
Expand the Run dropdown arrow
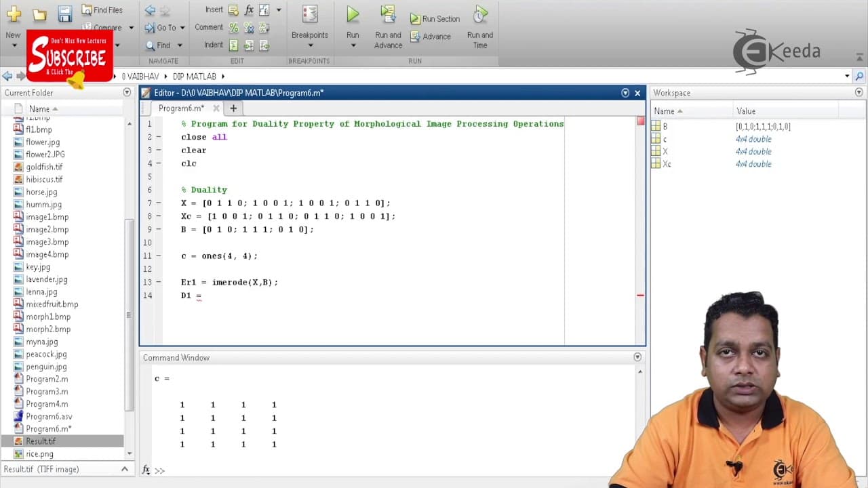[353, 45]
